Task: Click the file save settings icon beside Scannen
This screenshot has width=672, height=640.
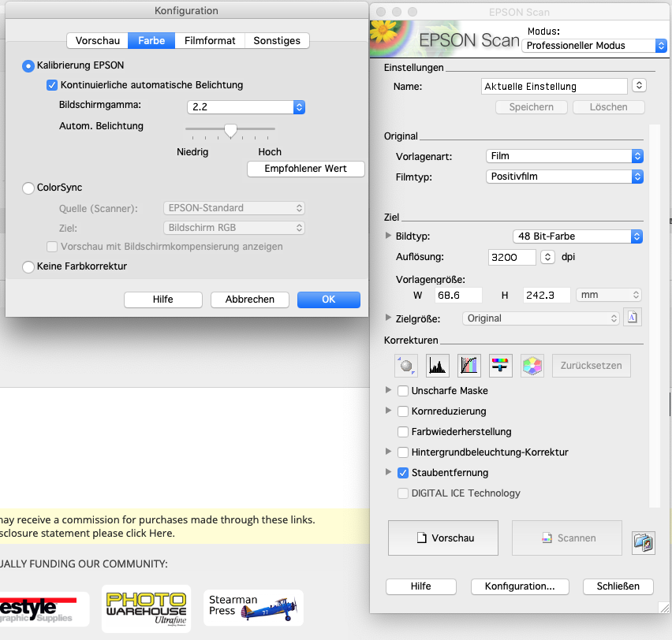Action: (x=644, y=543)
